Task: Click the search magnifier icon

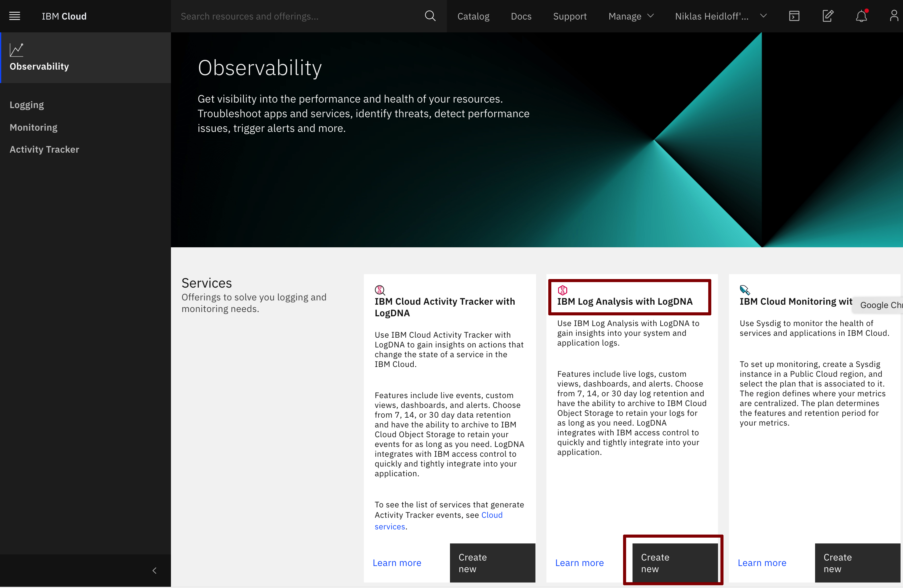Action: point(430,16)
